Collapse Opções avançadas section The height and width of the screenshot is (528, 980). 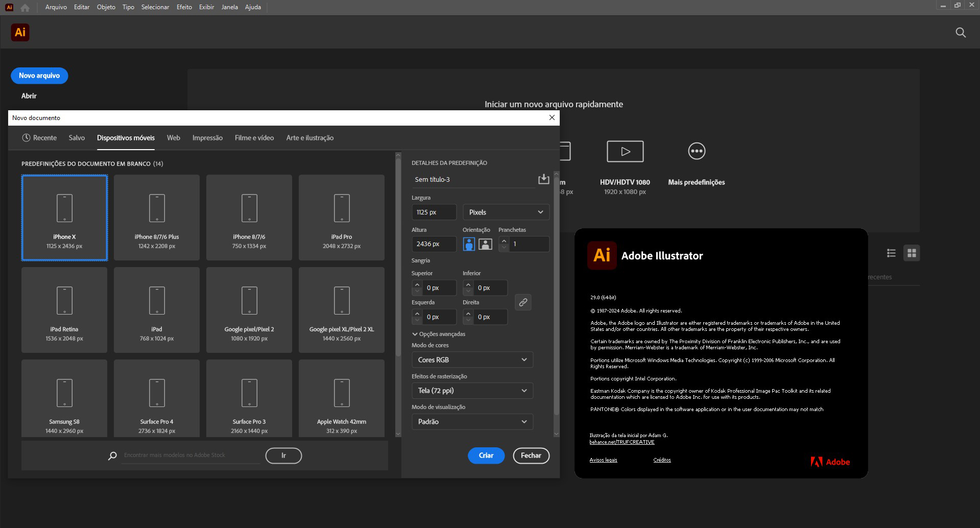[439, 334]
